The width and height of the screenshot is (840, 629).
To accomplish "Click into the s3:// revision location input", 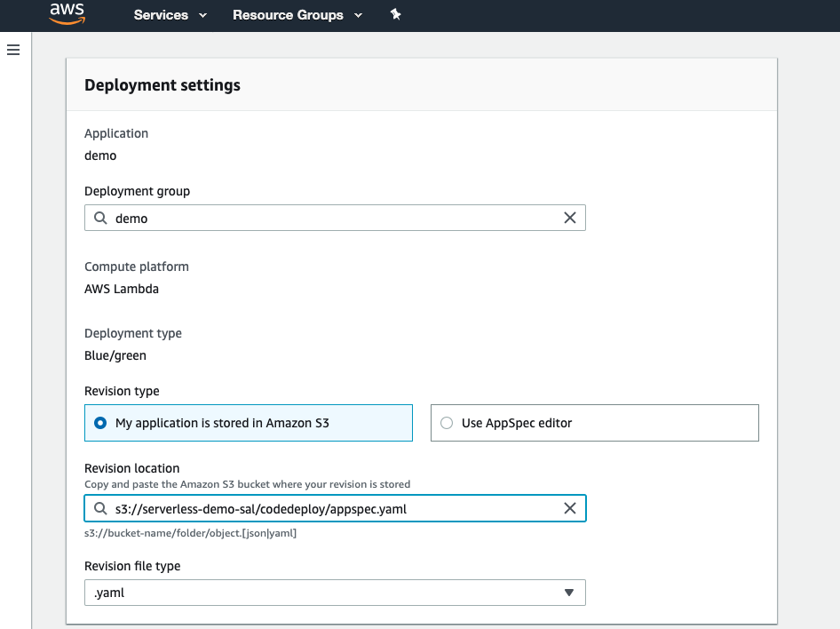I will pos(335,508).
